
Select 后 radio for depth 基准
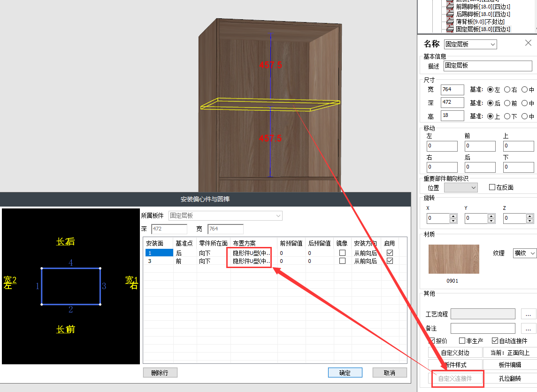[490, 103]
